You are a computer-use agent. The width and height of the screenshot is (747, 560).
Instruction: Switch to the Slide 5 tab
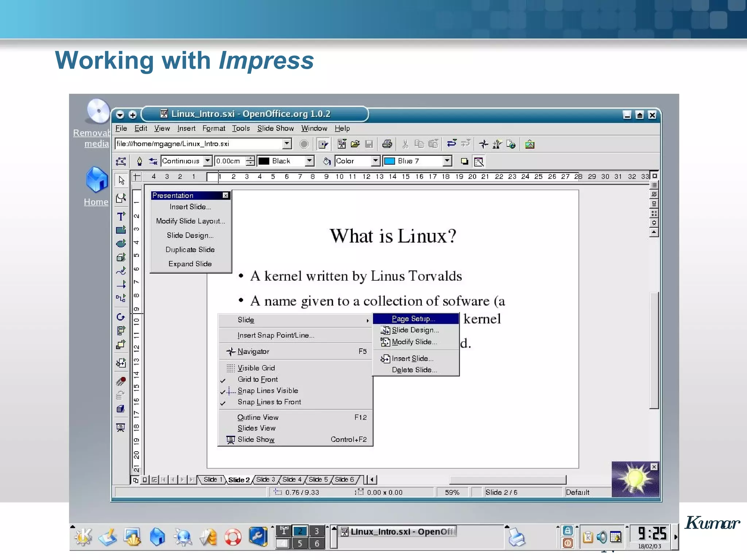pos(318,479)
